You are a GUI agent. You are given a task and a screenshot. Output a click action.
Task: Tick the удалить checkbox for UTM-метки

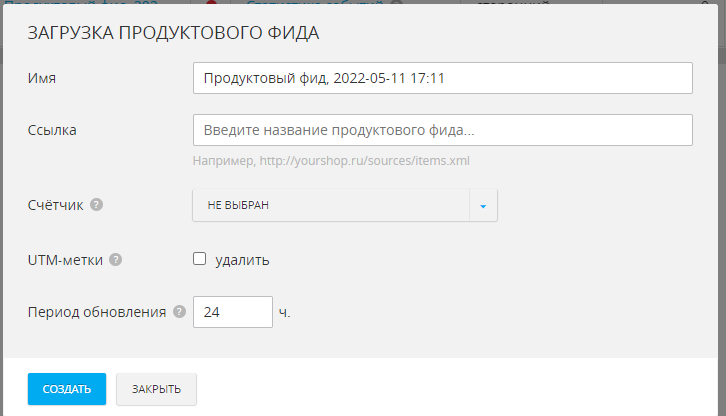(x=199, y=259)
